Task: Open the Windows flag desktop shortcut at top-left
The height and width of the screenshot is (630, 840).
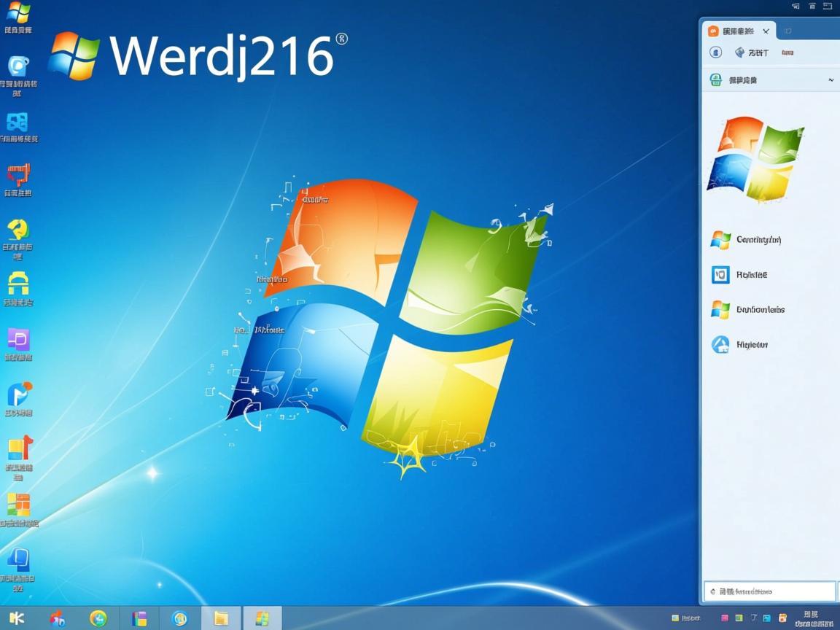Action: coord(18,12)
